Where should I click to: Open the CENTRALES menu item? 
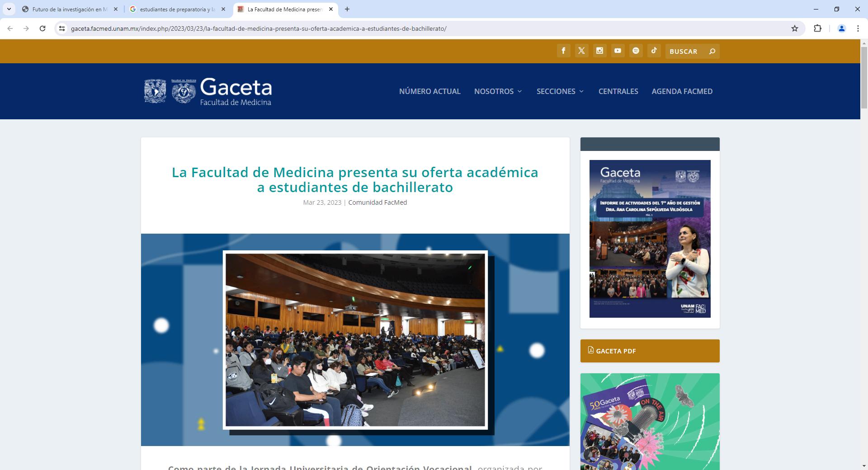[x=618, y=91]
